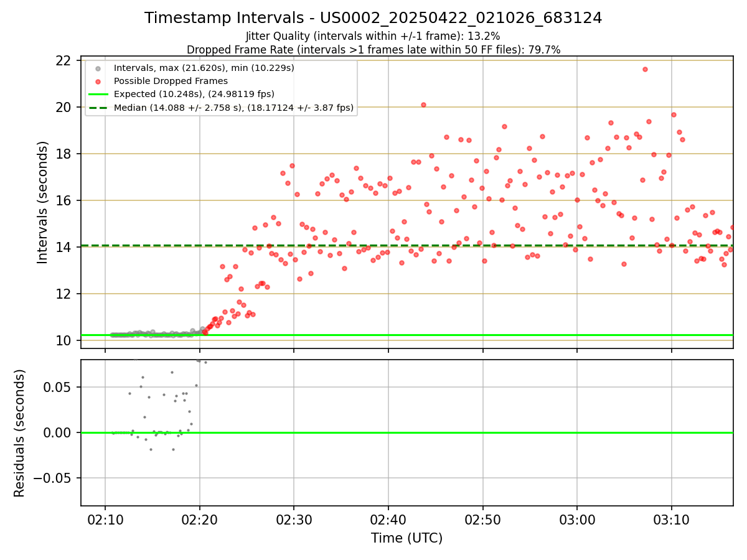The image size is (747, 560).
Task: Click legend entry "Intervals, max (21.620s), min (10.229s)"
Action: tap(204, 68)
